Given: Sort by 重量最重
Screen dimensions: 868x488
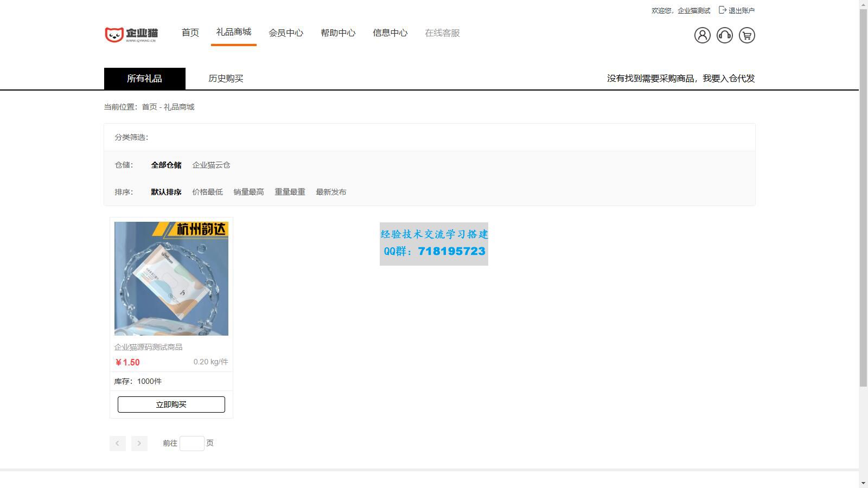Looking at the screenshot, I should pyautogui.click(x=290, y=192).
